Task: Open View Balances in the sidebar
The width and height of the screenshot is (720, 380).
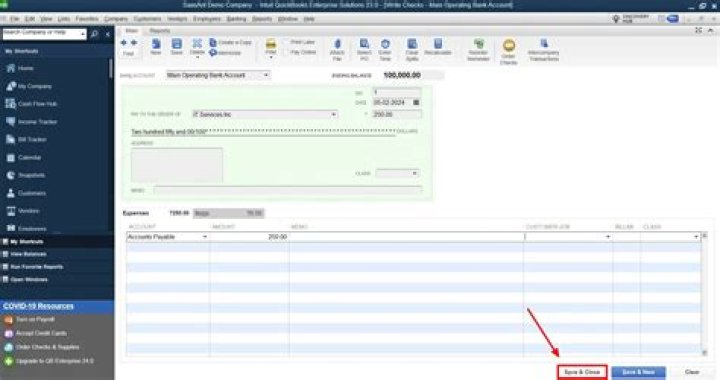Action: [x=28, y=254]
